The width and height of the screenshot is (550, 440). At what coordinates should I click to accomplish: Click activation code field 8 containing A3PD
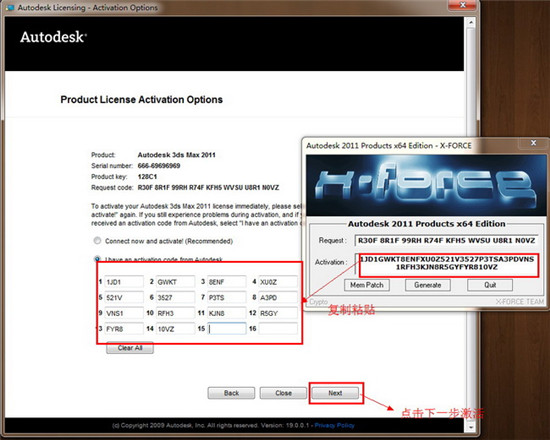(278, 298)
